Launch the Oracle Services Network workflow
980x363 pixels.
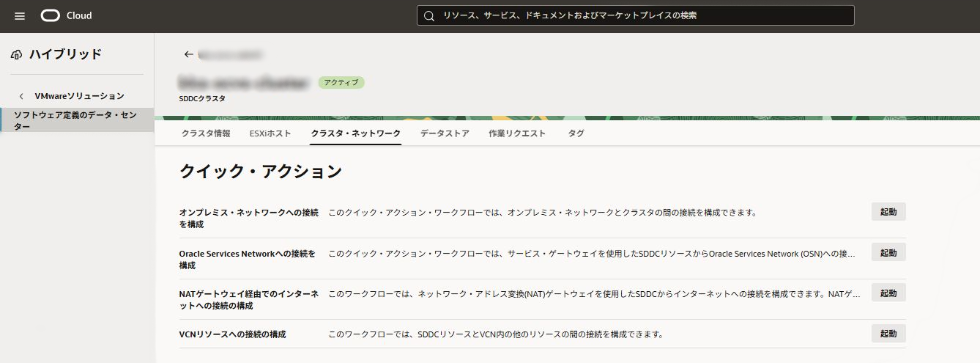(888, 252)
